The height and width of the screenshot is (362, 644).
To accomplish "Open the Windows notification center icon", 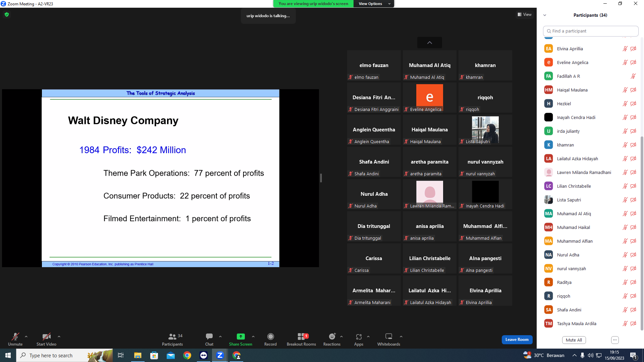I will click(x=634, y=355).
